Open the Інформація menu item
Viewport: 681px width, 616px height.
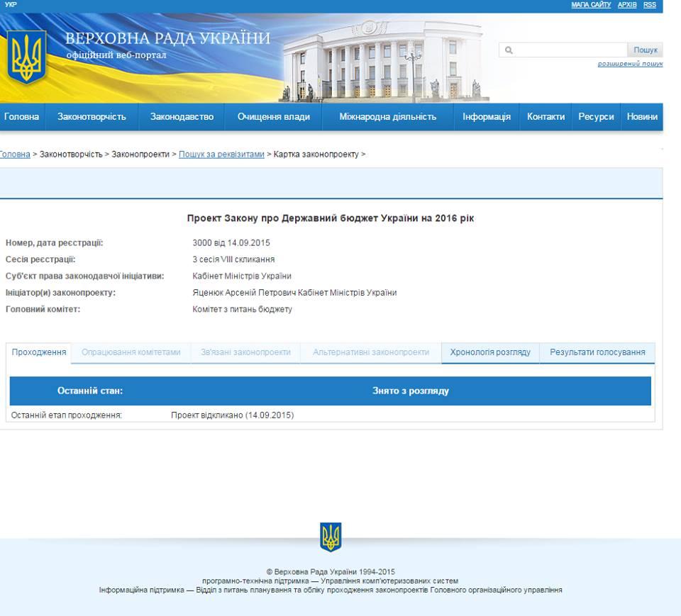[487, 117]
